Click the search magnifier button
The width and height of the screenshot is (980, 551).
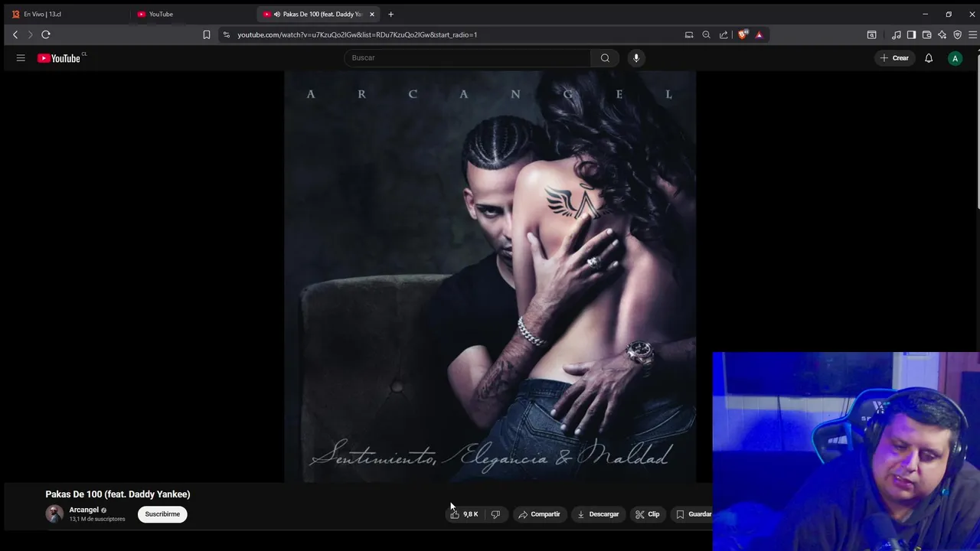point(605,58)
